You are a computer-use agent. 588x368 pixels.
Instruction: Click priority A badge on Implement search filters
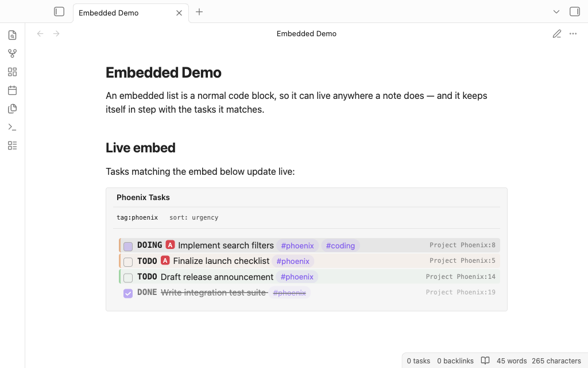click(170, 245)
